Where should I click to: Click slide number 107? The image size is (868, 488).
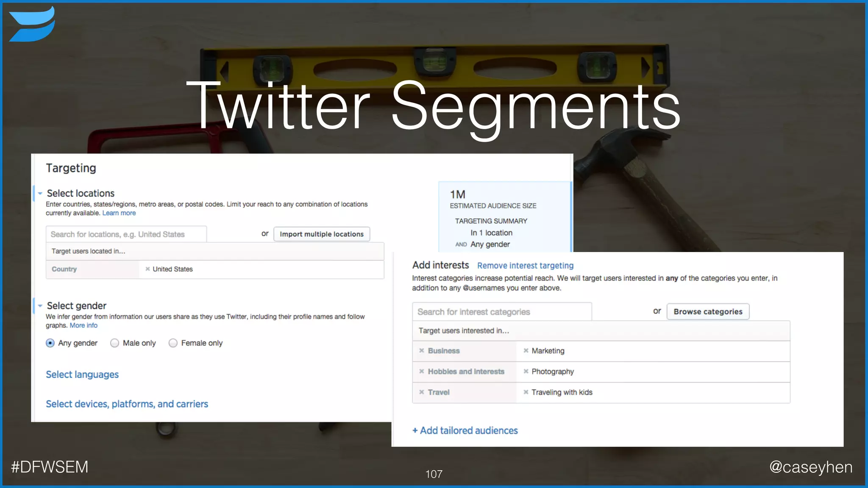click(x=434, y=474)
